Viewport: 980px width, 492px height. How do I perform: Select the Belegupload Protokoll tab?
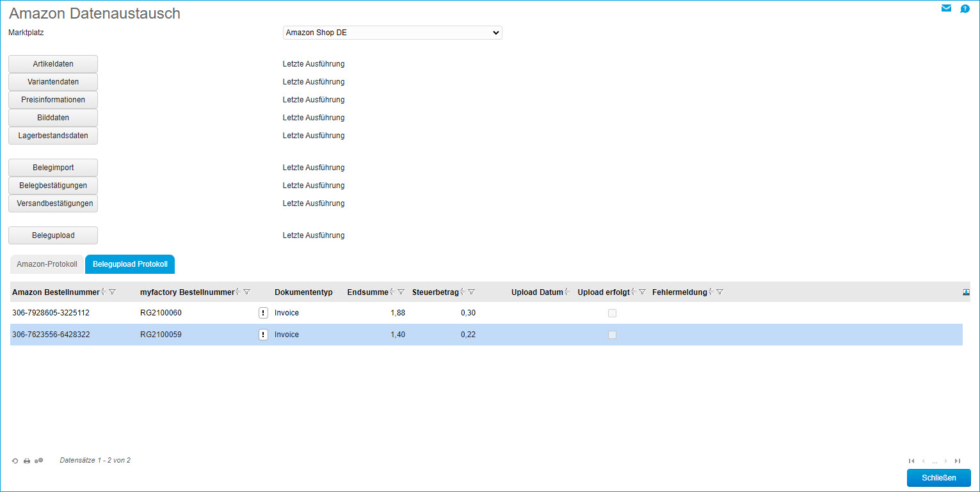(130, 264)
